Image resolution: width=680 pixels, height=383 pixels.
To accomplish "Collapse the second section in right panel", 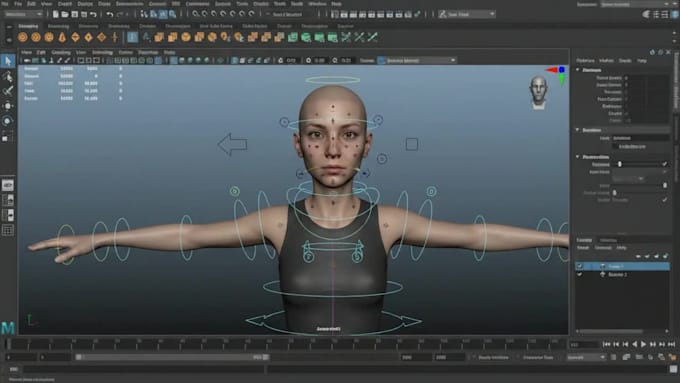I will point(578,130).
